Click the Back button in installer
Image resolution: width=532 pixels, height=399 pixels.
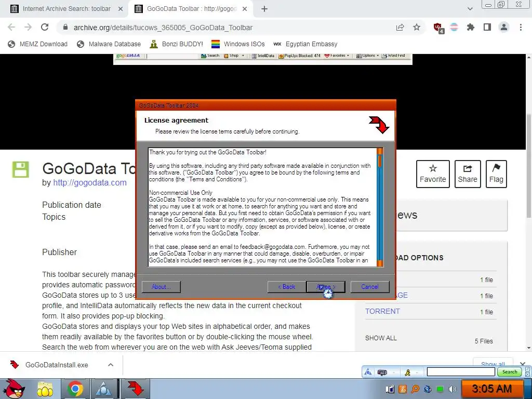(x=286, y=287)
